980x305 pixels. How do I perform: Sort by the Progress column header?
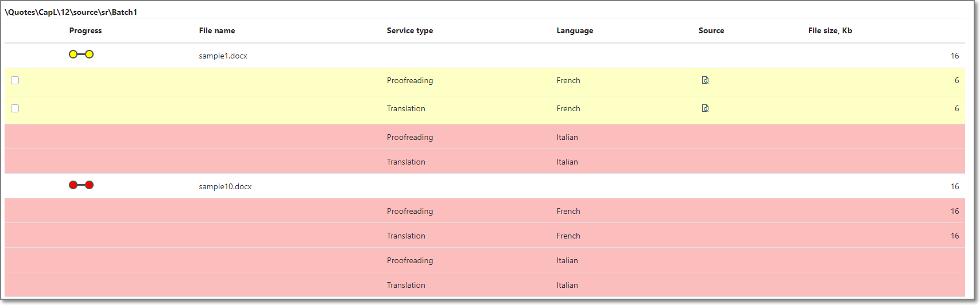(86, 31)
